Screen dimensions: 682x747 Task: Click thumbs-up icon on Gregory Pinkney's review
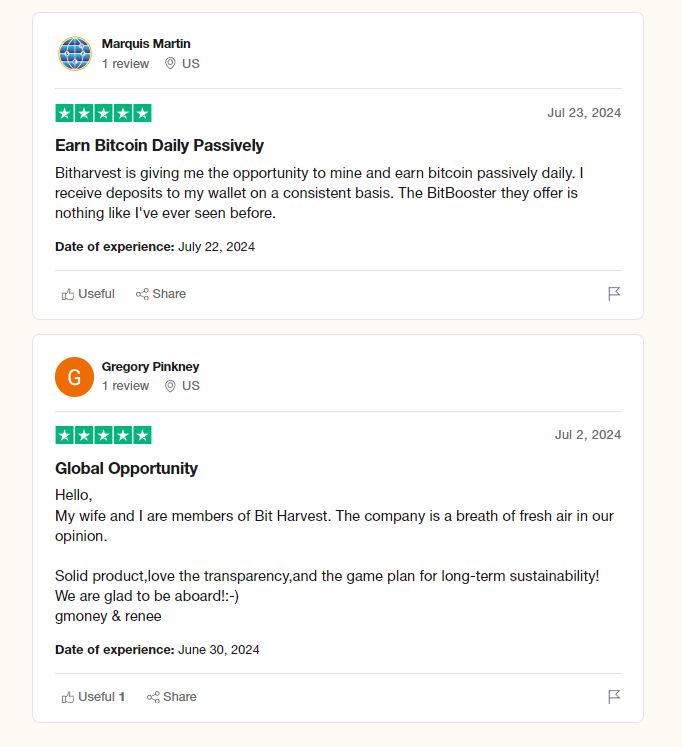click(68, 697)
